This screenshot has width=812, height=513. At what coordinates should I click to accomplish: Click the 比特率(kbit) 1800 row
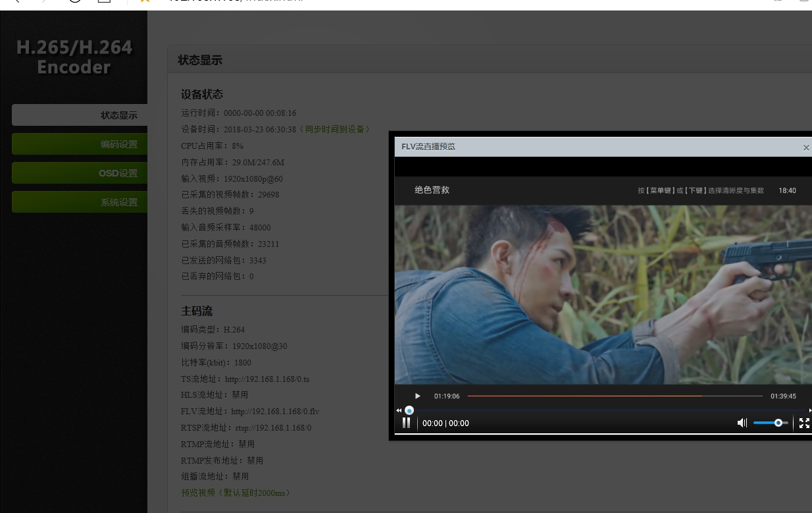click(216, 362)
